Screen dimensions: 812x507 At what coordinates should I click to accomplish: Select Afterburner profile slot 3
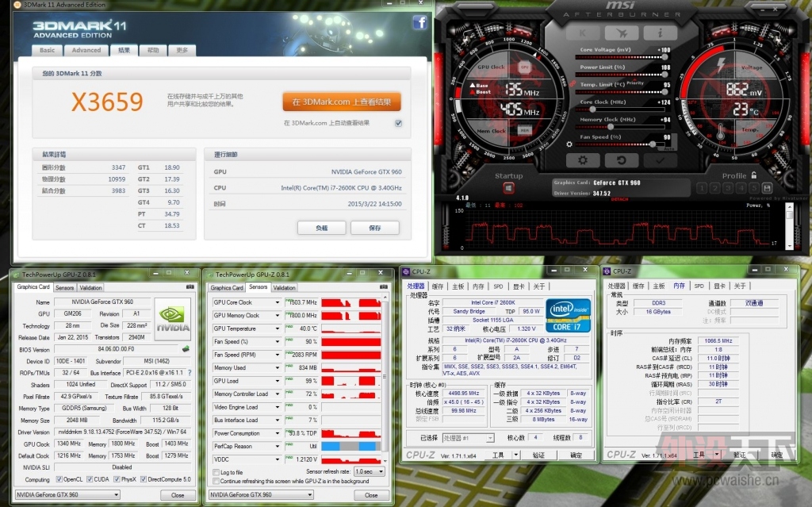pyautogui.click(x=728, y=188)
